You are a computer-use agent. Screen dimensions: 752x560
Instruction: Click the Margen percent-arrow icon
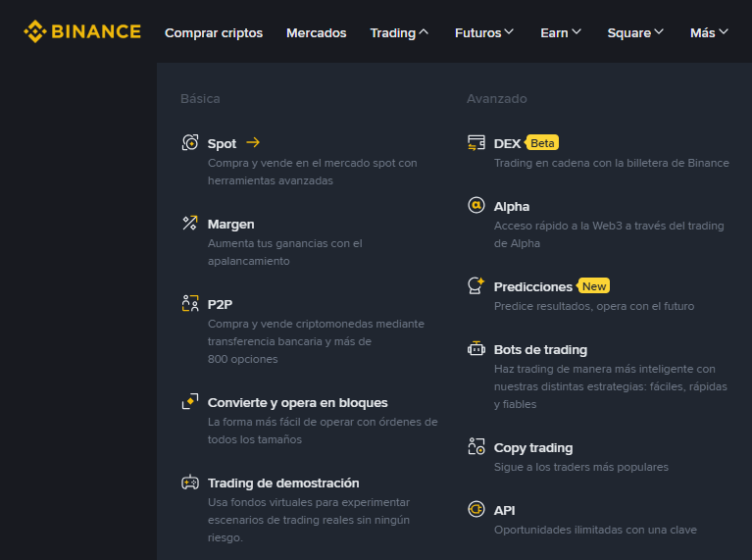(x=190, y=224)
